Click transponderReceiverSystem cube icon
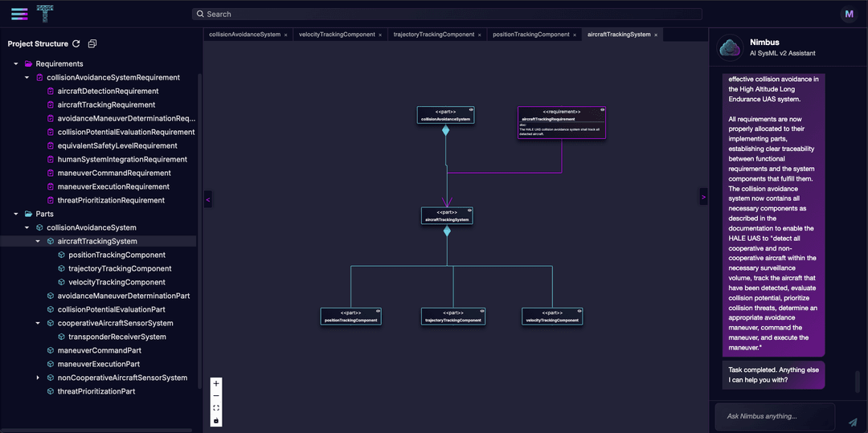 pos(61,337)
